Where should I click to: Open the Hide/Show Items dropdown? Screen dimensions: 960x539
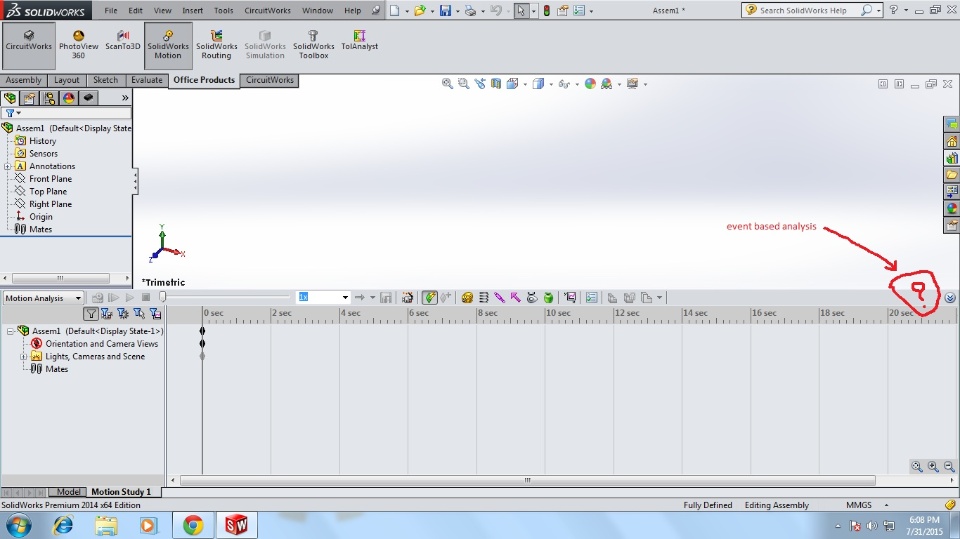tap(577, 85)
